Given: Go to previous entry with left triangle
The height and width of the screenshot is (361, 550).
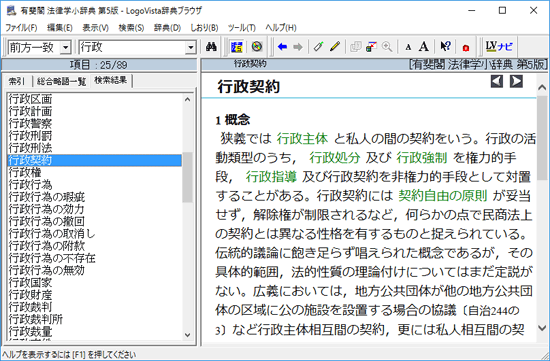Looking at the screenshot, I should [x=497, y=81].
